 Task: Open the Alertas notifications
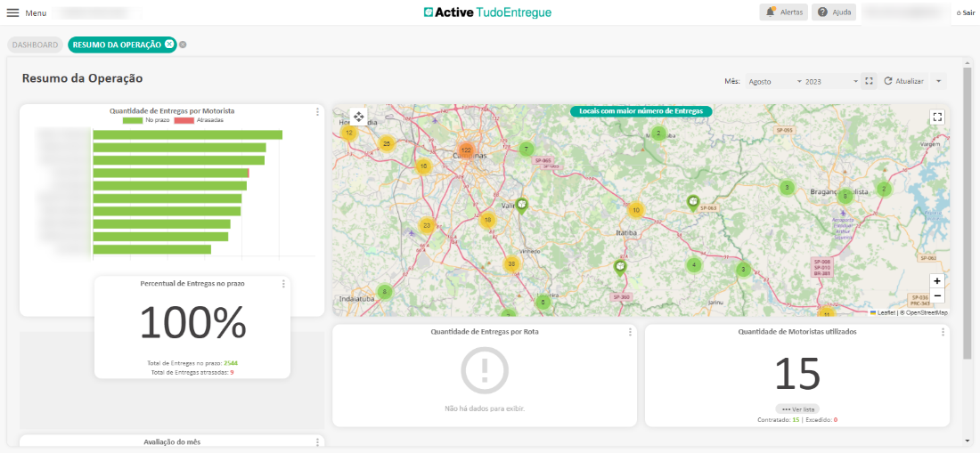[783, 12]
